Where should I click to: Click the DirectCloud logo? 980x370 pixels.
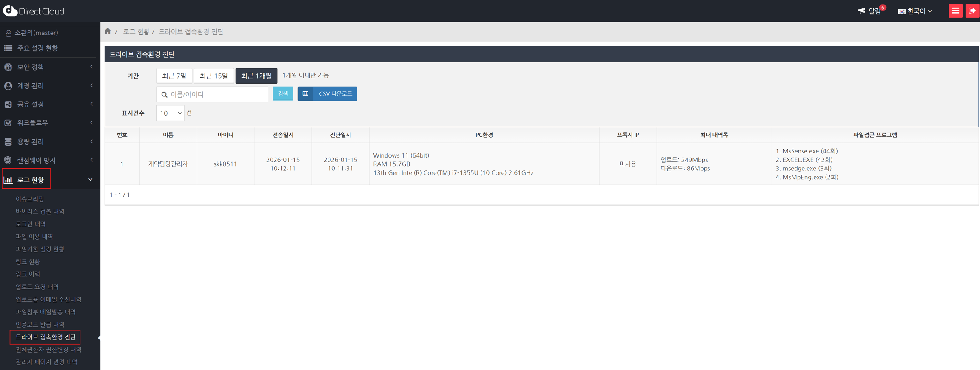(x=34, y=11)
